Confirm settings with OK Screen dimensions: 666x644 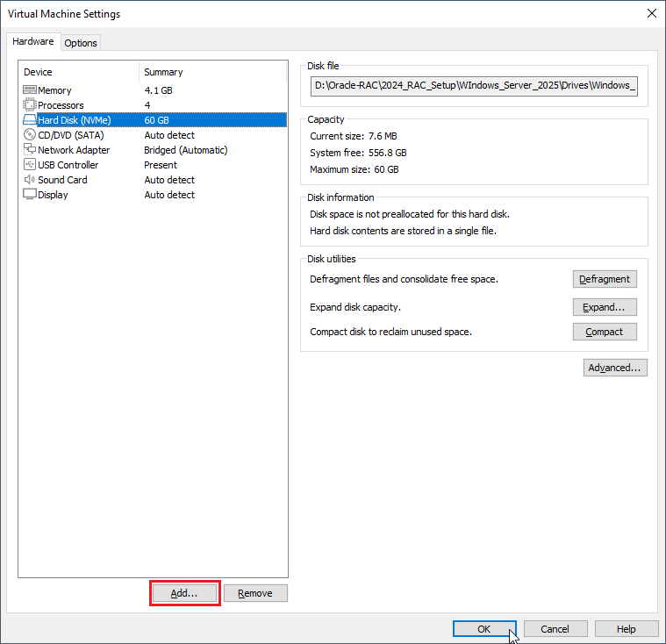coord(484,629)
